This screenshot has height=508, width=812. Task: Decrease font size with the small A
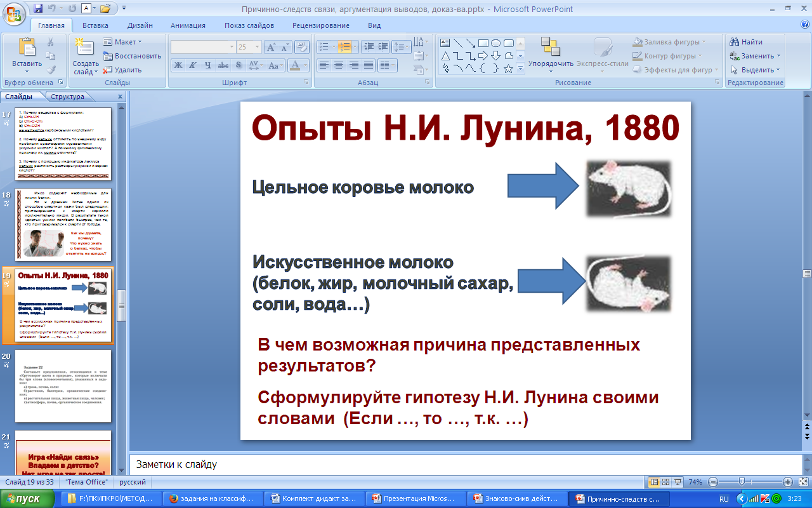(285, 47)
